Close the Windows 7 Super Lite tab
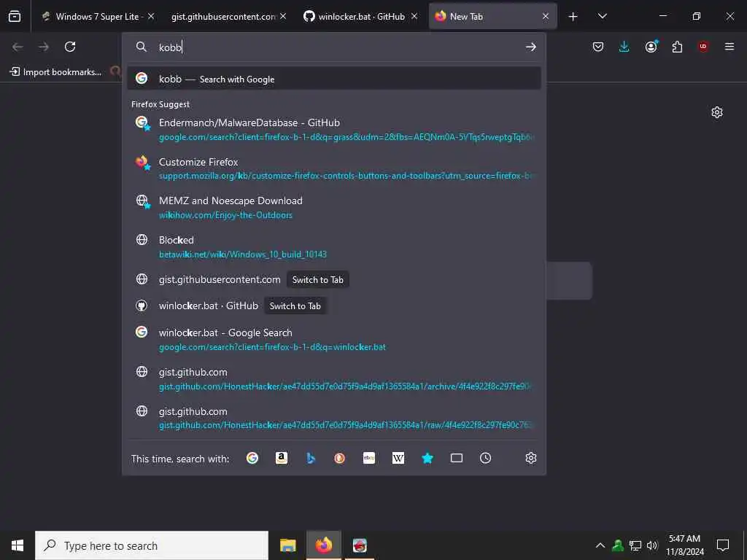This screenshot has height=560, width=747. coord(151,17)
